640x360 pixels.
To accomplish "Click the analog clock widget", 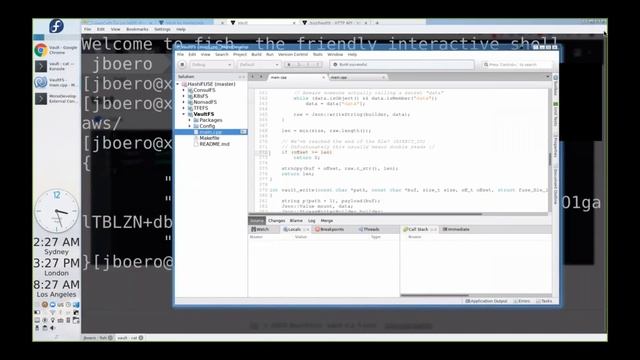I will [56, 211].
